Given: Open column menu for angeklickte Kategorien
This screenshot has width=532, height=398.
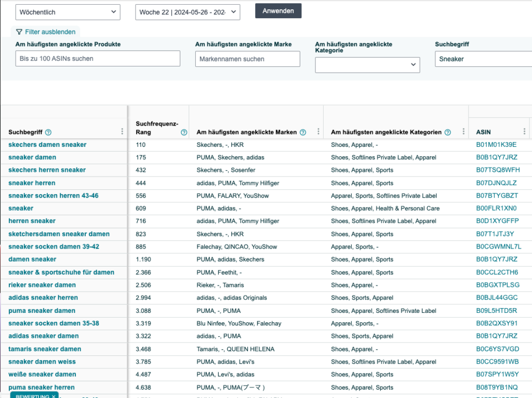Looking at the screenshot, I should 463,131.
